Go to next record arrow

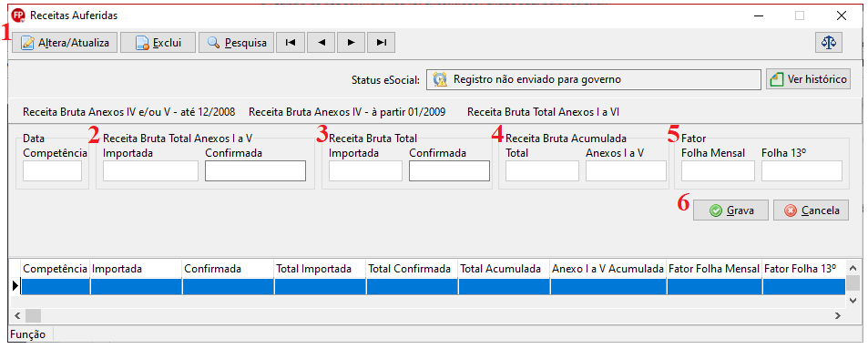pyautogui.click(x=351, y=43)
